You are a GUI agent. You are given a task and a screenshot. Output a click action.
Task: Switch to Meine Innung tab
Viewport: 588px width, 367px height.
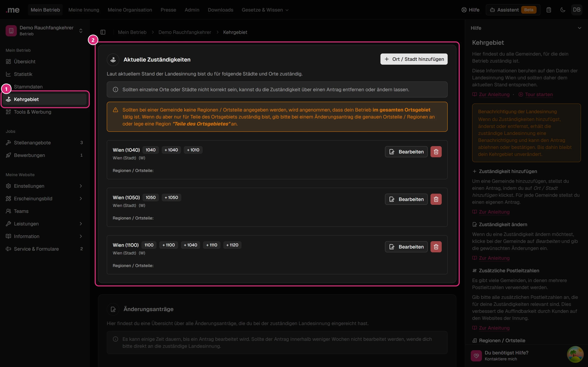click(x=84, y=10)
